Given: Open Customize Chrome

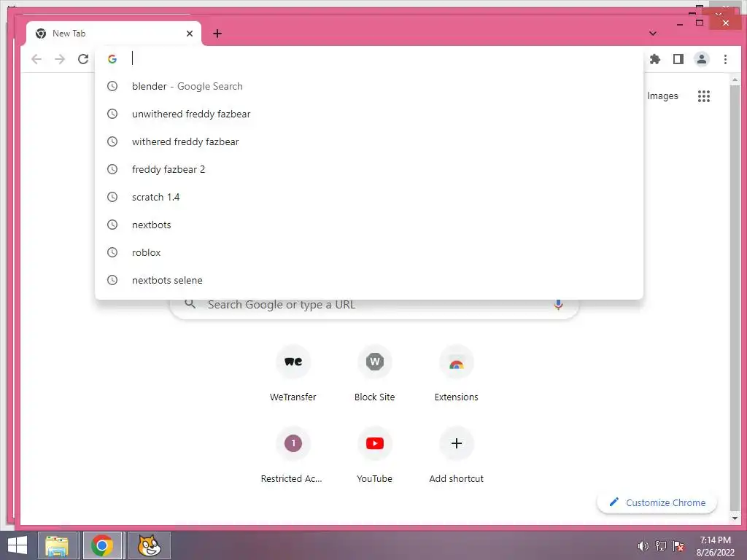Looking at the screenshot, I should (657, 502).
